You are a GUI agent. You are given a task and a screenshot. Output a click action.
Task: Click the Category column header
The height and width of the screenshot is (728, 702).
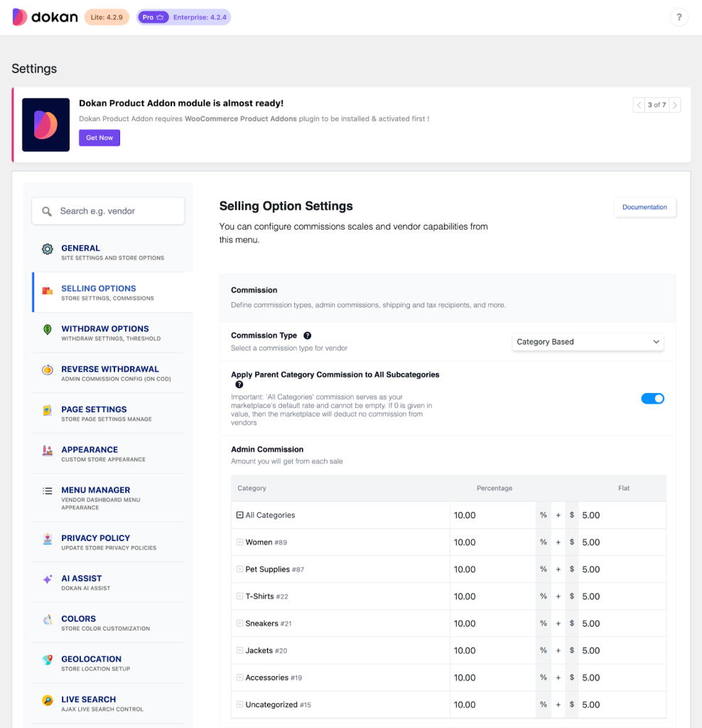pyautogui.click(x=252, y=488)
